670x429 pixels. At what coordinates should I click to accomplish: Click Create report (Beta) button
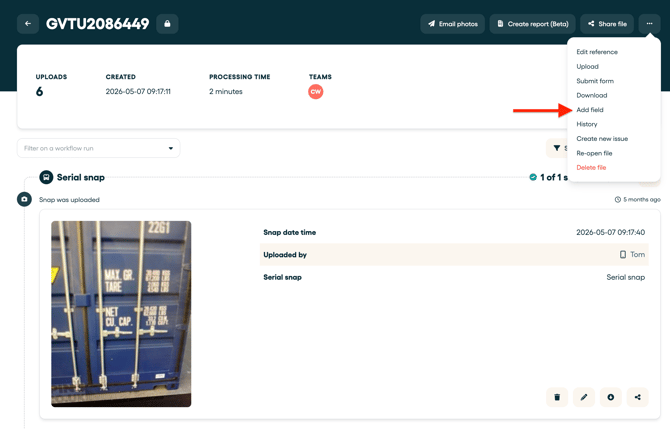[532, 24]
